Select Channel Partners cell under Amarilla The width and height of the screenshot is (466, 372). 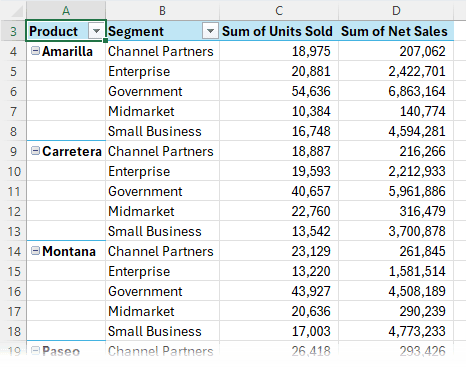pos(162,51)
